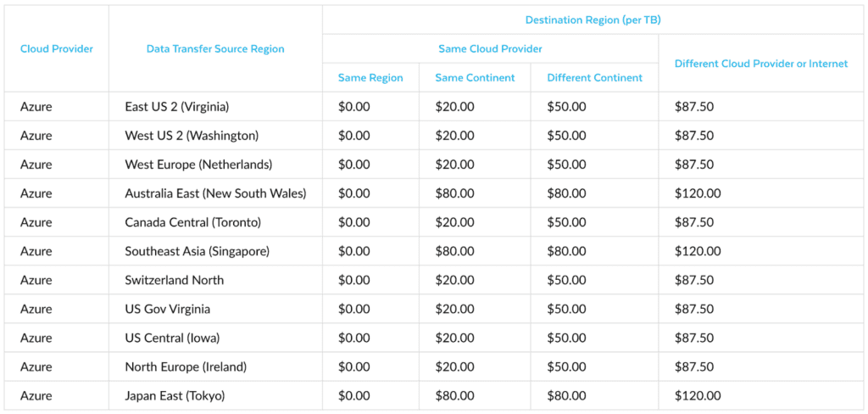868x414 pixels.
Task: Click $20.00 in the US Central row
Action: click(x=454, y=338)
